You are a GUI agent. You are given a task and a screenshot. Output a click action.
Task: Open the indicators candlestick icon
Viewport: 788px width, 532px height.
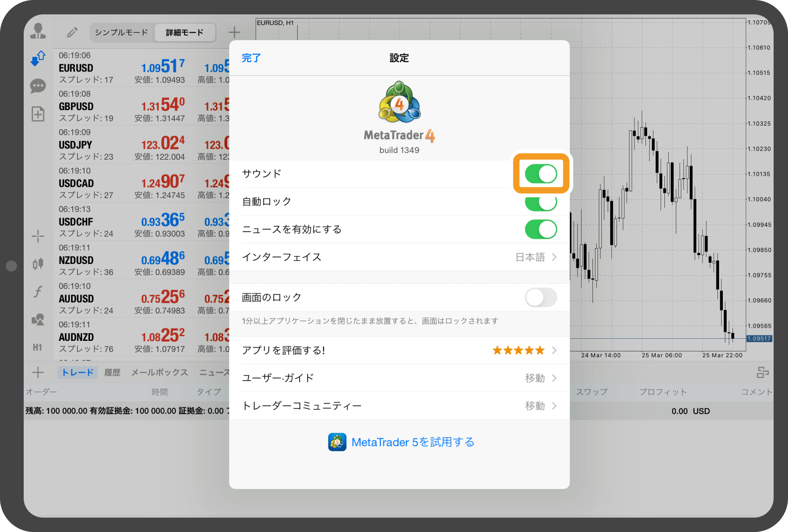click(38, 263)
